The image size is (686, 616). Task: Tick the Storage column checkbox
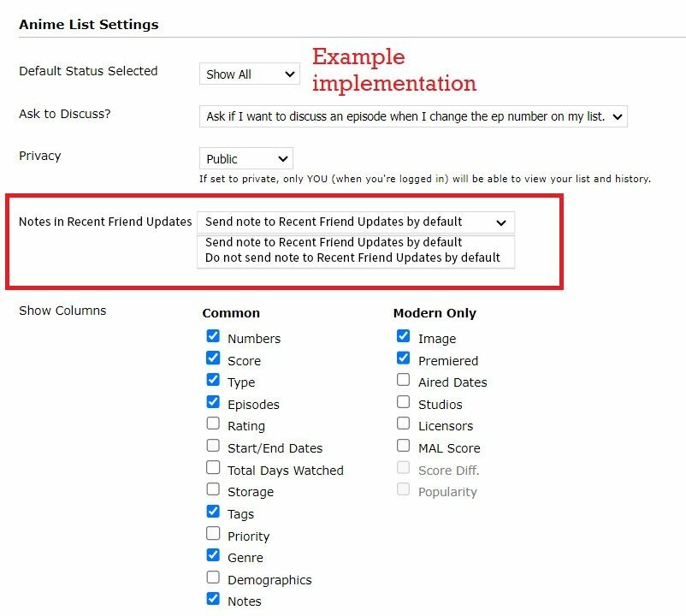point(213,489)
